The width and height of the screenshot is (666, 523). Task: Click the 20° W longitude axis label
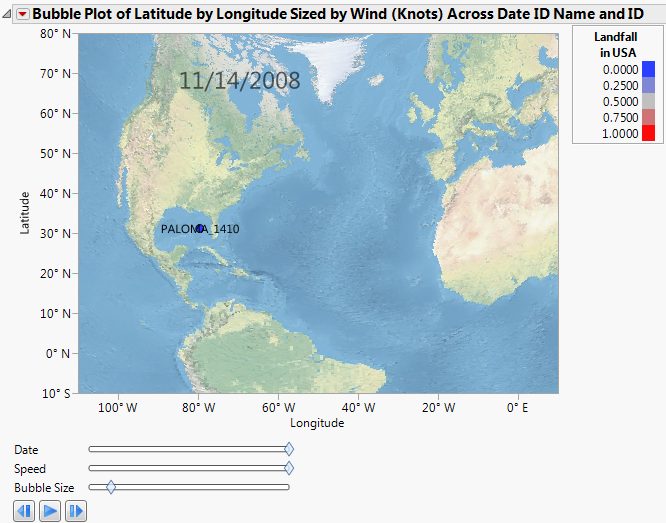438,408
